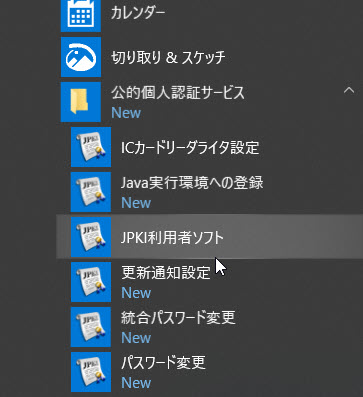Open 切り取り & スケッチ label
363x397 pixels.
(x=168, y=58)
